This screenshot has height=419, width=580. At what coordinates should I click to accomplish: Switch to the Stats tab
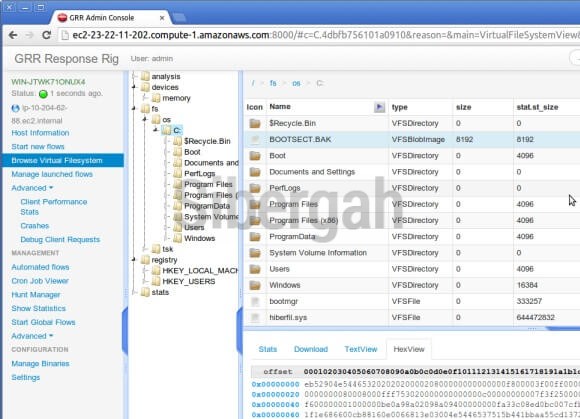coord(268,349)
